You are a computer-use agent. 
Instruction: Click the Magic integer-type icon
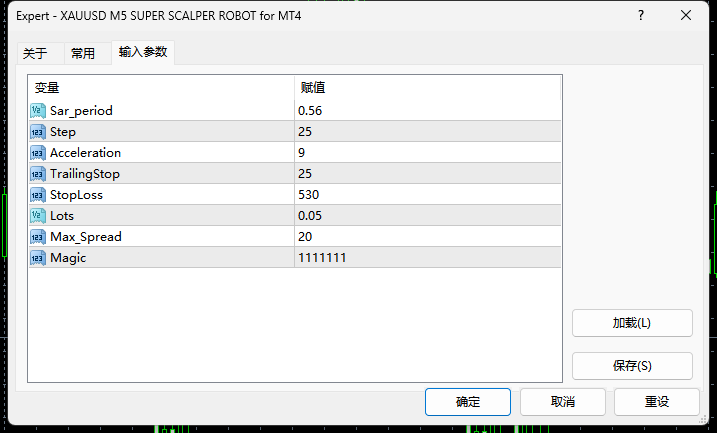point(38,258)
